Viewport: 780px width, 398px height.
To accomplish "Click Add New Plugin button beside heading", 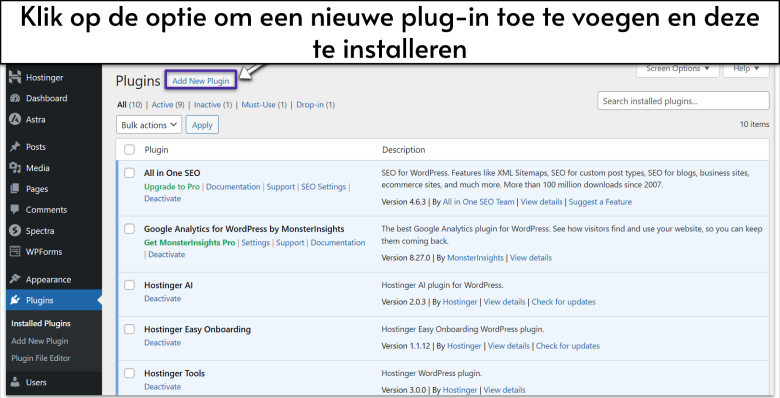I will click(201, 81).
